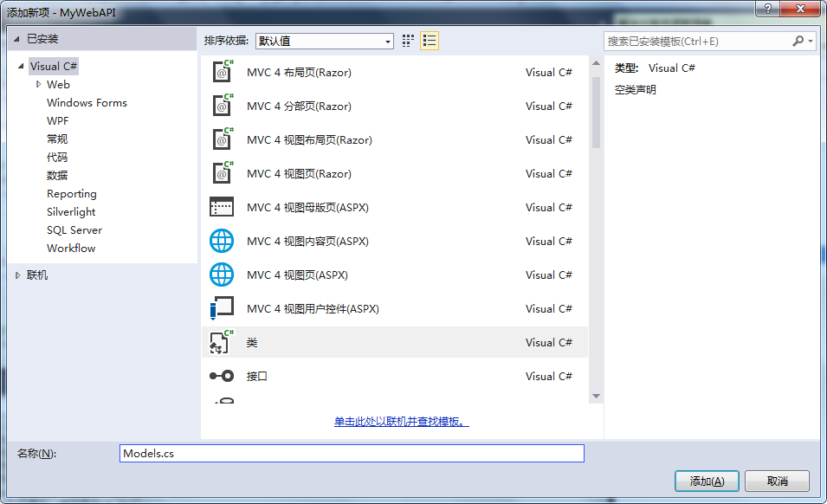
Task: Select the MVC 4 分部页(Razor) template name
Action: (299, 106)
